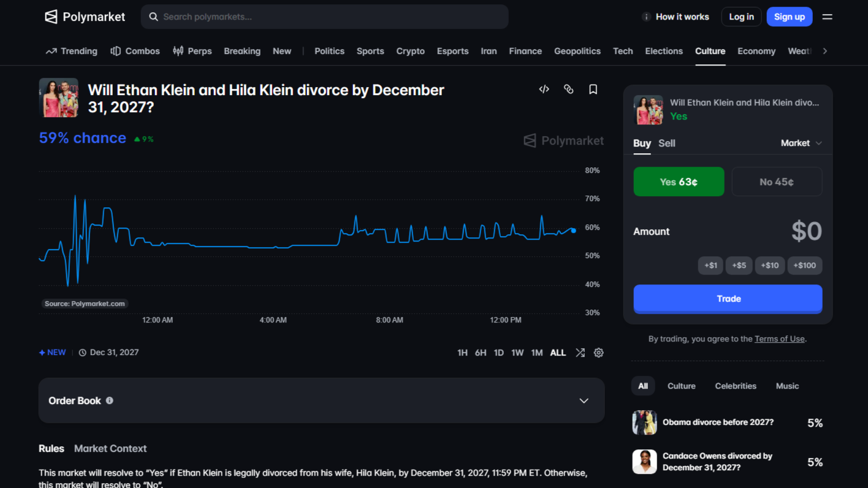Click the search magnifier icon
This screenshot has height=488, width=868.
tap(154, 17)
